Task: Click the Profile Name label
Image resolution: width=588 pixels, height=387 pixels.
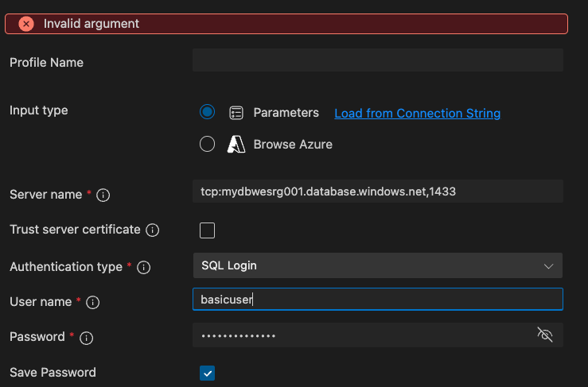Action: [46, 63]
